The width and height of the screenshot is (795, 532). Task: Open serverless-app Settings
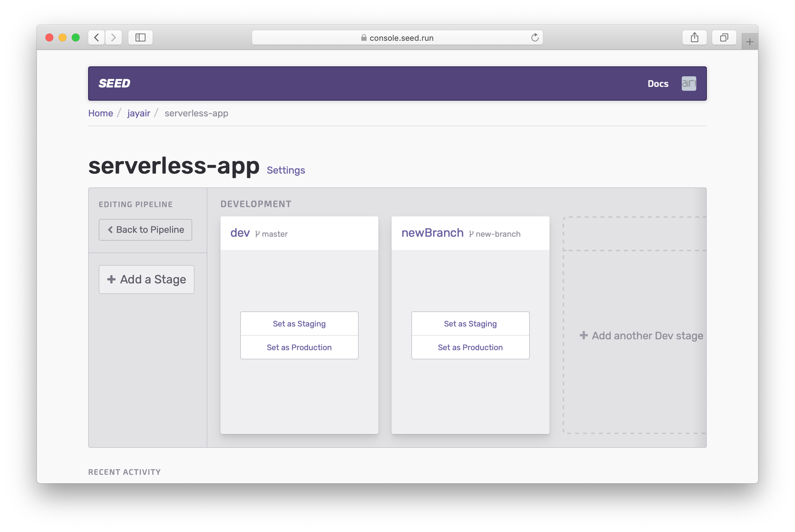pyautogui.click(x=285, y=170)
